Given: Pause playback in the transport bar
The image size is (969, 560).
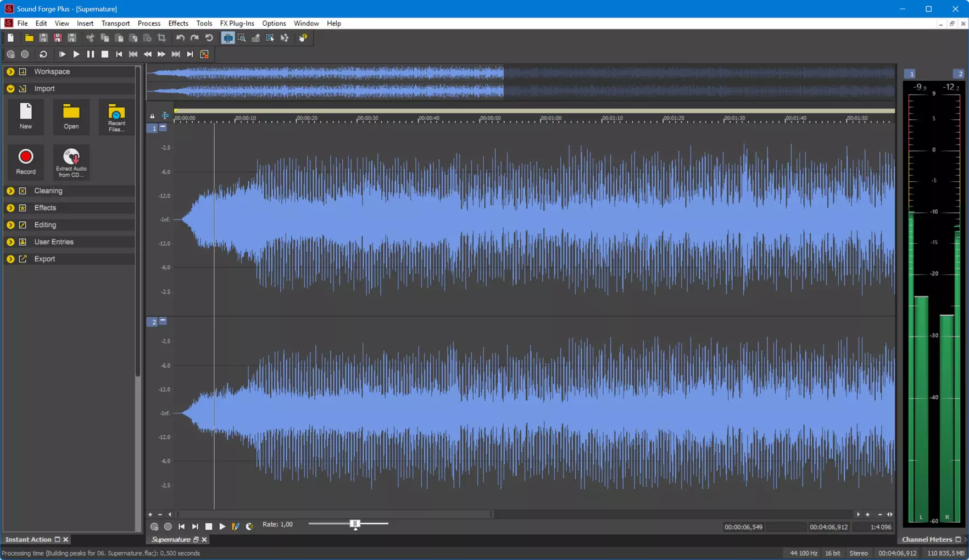Looking at the screenshot, I should pyautogui.click(x=91, y=54).
